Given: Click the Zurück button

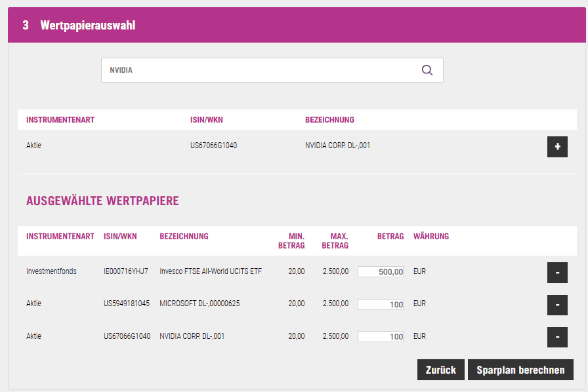Looking at the screenshot, I should click(440, 370).
